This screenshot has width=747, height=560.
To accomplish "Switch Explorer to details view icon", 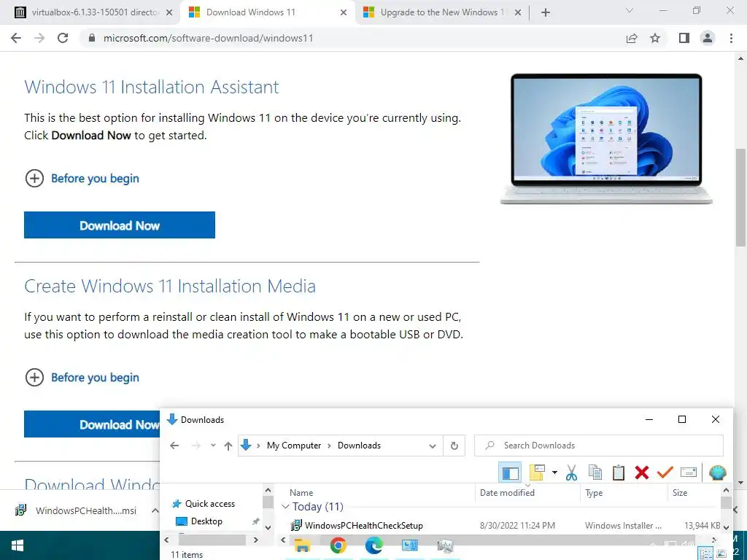I will (x=705, y=554).
